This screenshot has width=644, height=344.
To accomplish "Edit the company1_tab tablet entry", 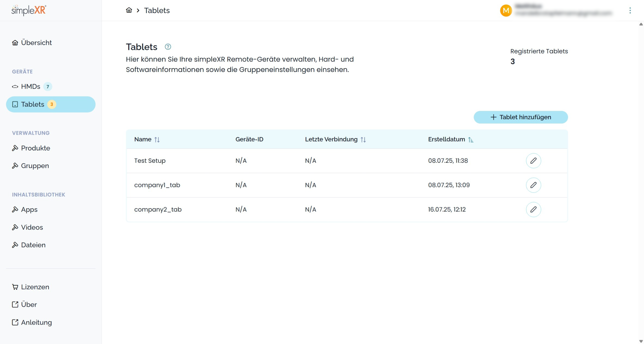I will click(533, 185).
